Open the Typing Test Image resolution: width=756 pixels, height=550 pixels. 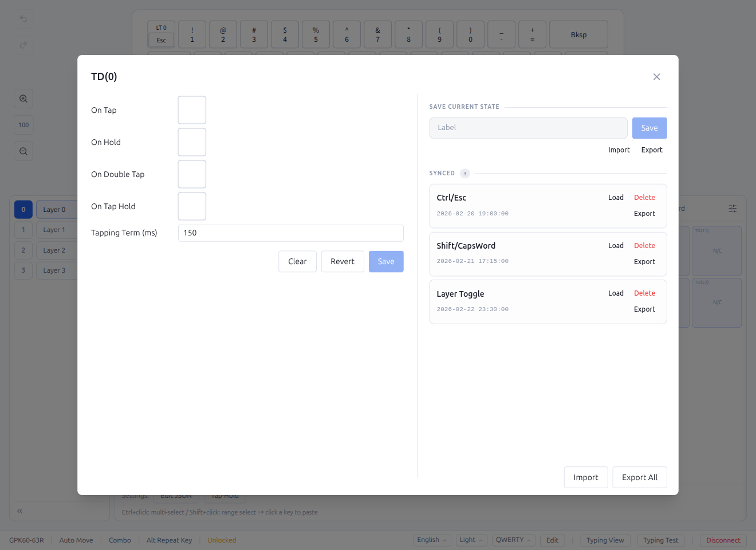coord(660,540)
